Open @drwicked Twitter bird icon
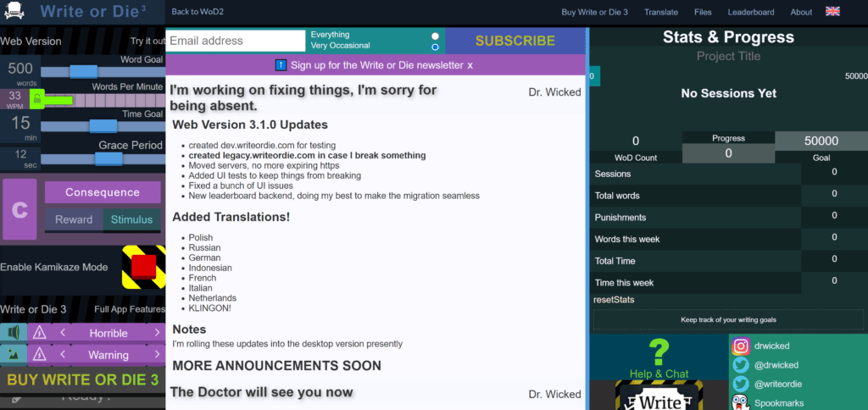Image resolution: width=868 pixels, height=410 pixels. 741,365
